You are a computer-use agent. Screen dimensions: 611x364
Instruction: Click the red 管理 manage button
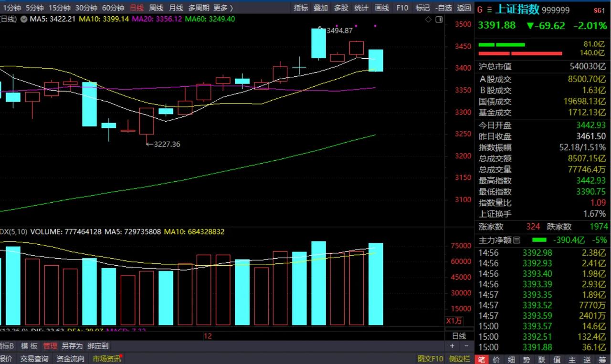50,346
